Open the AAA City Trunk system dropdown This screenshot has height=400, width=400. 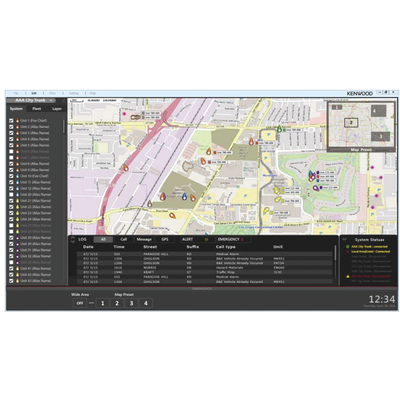click(x=32, y=100)
